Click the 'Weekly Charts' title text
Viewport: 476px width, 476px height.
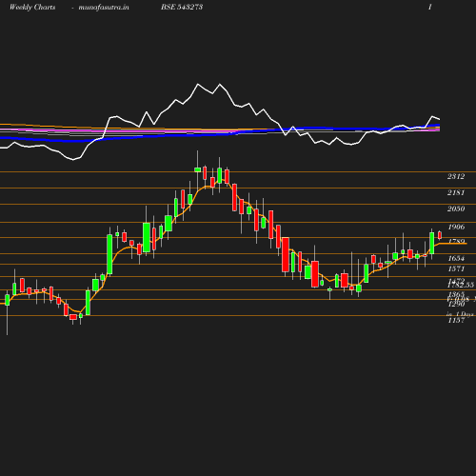click(x=32, y=7)
